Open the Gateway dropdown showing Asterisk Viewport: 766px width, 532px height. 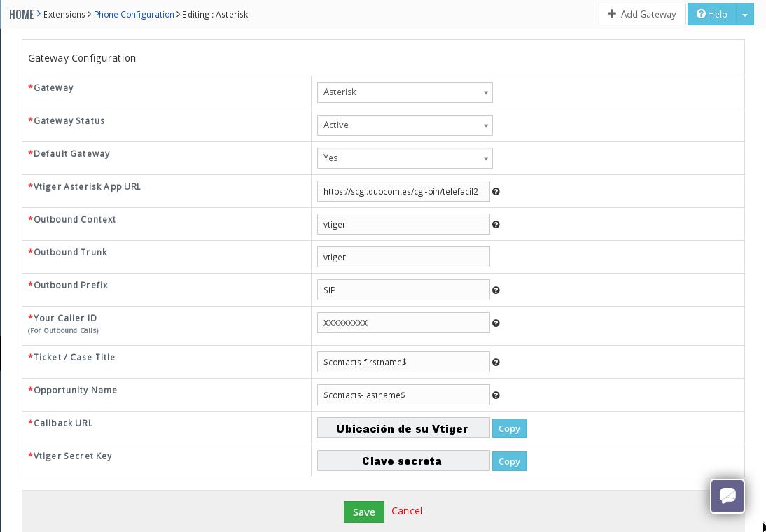[x=405, y=92]
